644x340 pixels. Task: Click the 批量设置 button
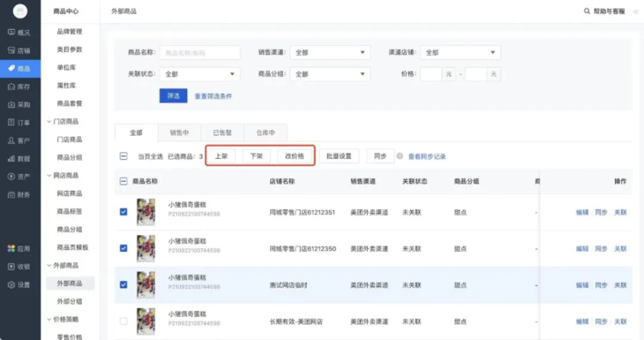pos(339,156)
